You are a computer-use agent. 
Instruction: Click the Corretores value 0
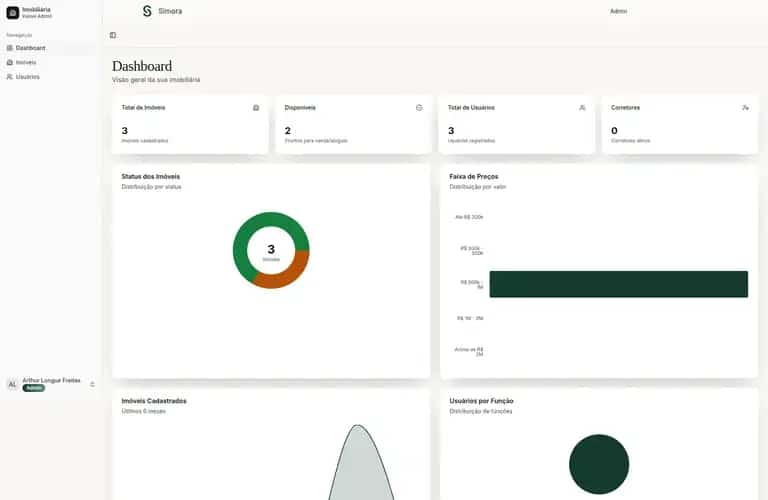click(x=614, y=131)
